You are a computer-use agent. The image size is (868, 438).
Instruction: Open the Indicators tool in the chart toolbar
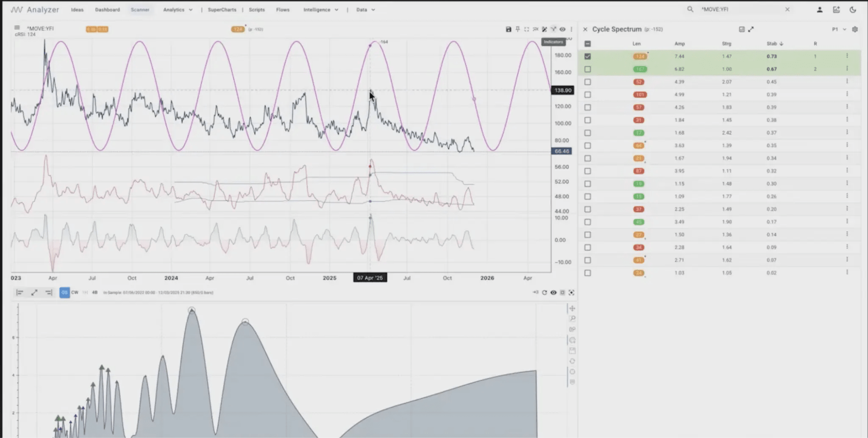pyautogui.click(x=554, y=29)
